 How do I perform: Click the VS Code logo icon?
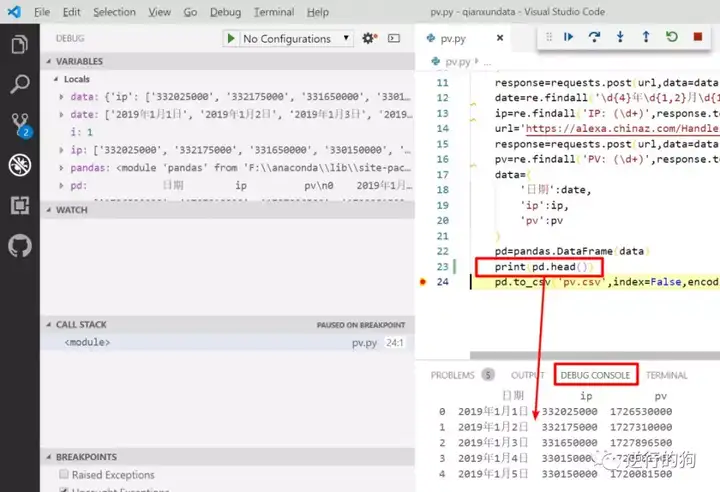14,11
